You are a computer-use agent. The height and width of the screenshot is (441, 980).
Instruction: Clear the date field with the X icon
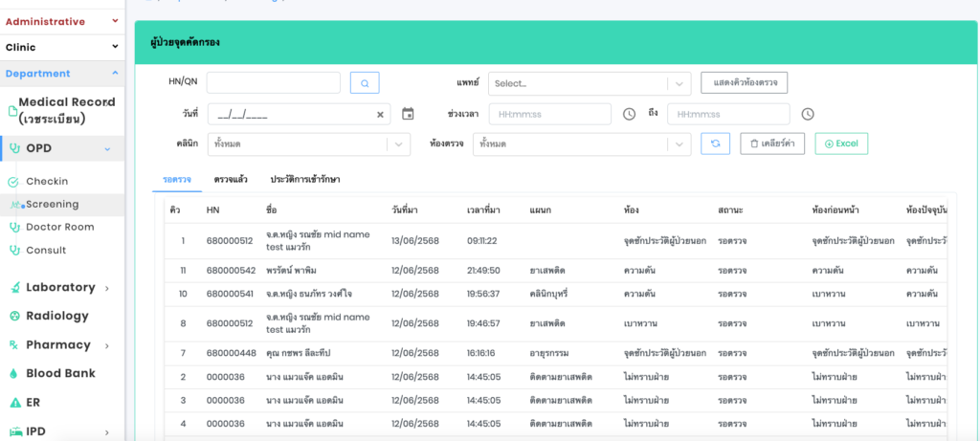tap(380, 115)
